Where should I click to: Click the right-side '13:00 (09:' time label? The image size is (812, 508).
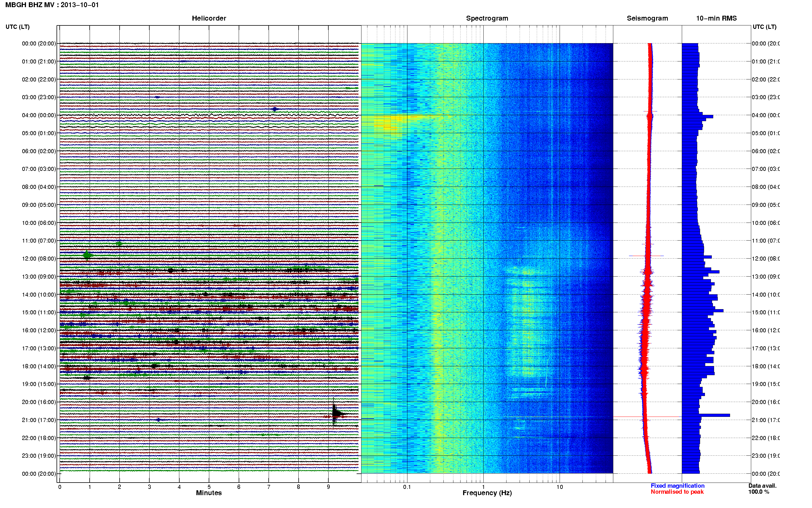(x=766, y=277)
